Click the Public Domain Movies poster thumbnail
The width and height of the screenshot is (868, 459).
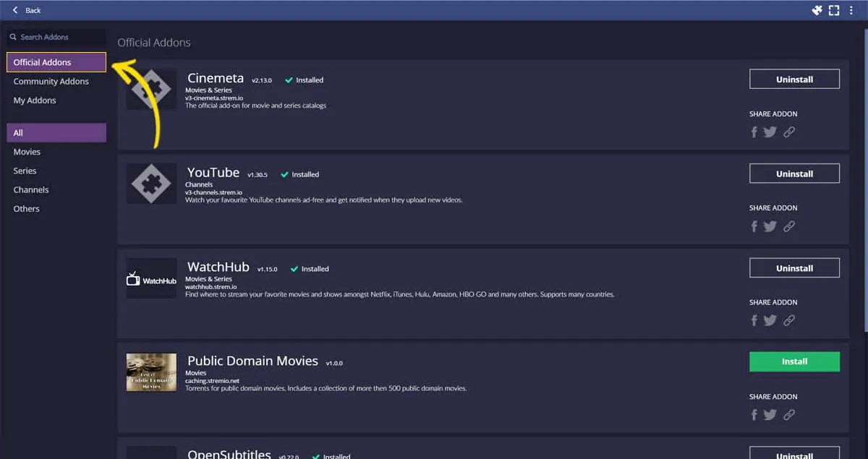pyautogui.click(x=150, y=372)
